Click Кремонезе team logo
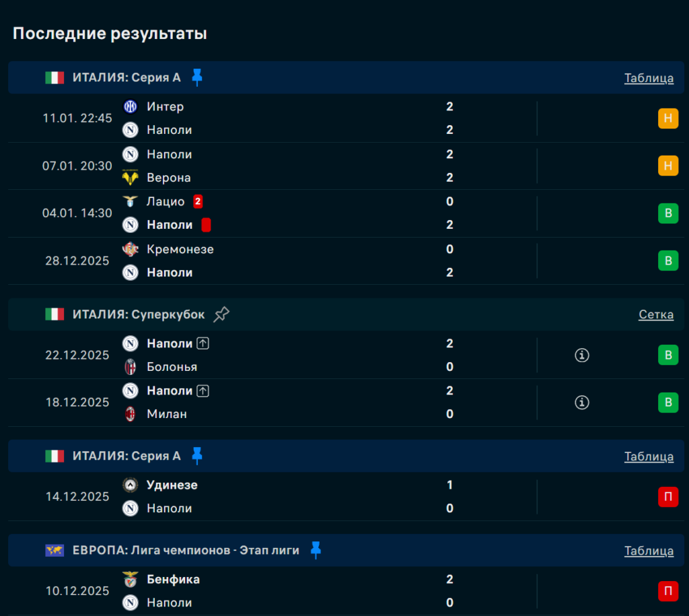689x616 pixels. click(x=130, y=249)
